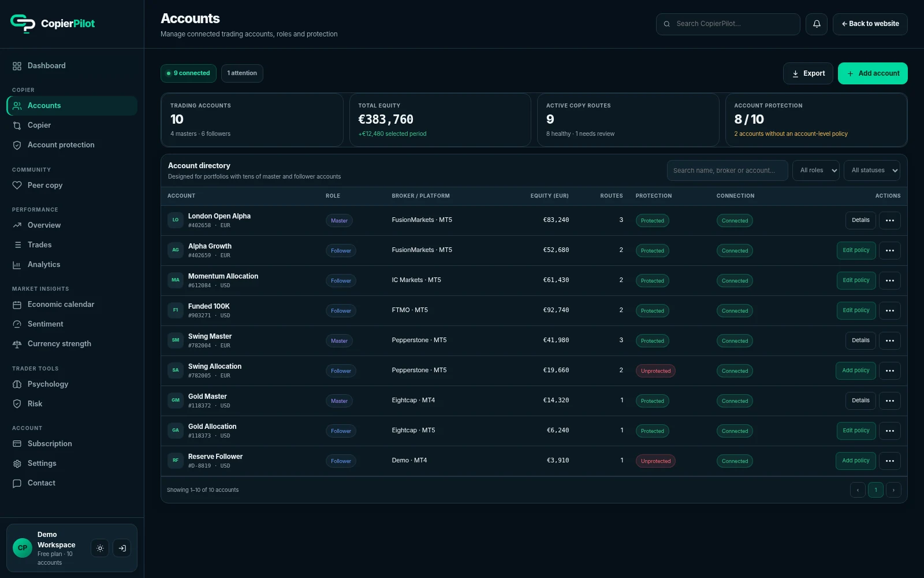Open more actions for London Open Alpha
The width and height of the screenshot is (924, 578).
(890, 220)
